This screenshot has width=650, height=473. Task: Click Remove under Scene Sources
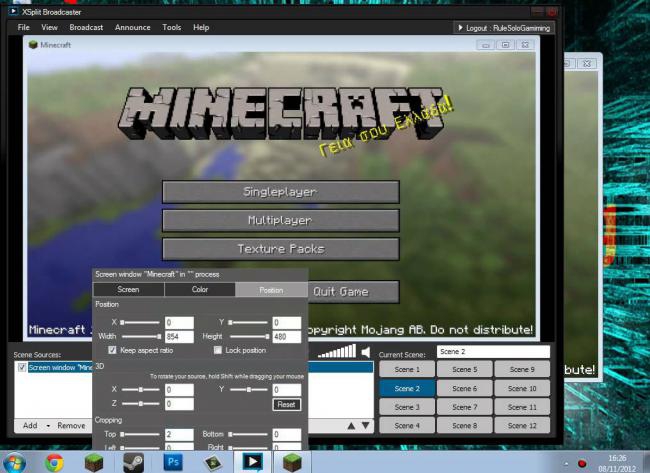71,425
